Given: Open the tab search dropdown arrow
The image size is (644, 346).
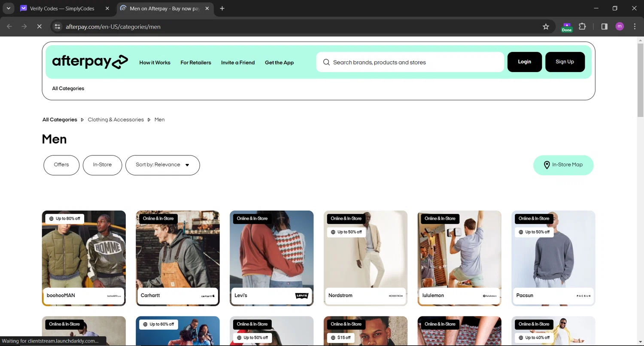Looking at the screenshot, I should tap(8, 9).
